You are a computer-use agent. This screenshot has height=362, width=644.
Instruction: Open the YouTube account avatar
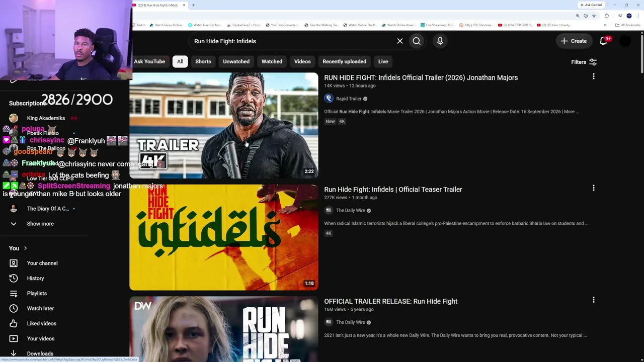[625, 41]
